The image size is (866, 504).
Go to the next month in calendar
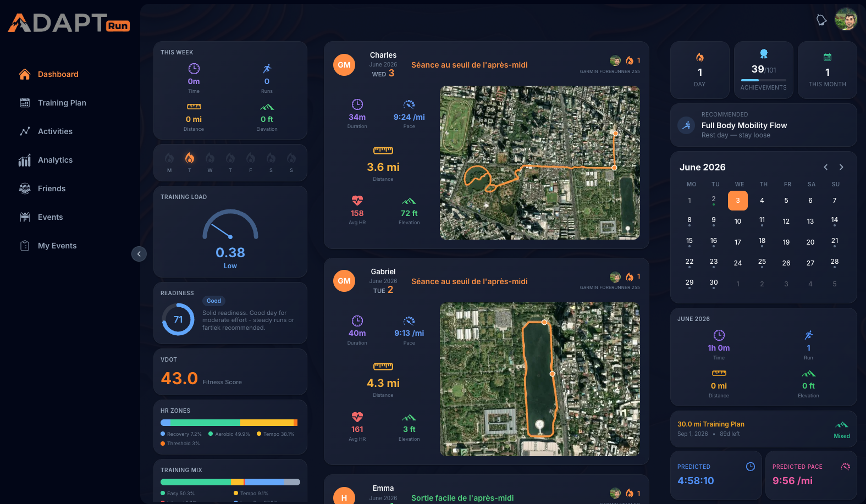pyautogui.click(x=841, y=167)
